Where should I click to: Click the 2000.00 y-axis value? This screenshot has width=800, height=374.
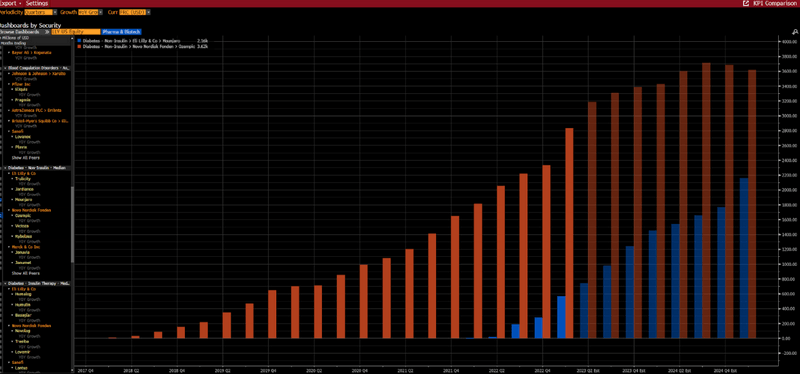pyautogui.click(x=789, y=189)
